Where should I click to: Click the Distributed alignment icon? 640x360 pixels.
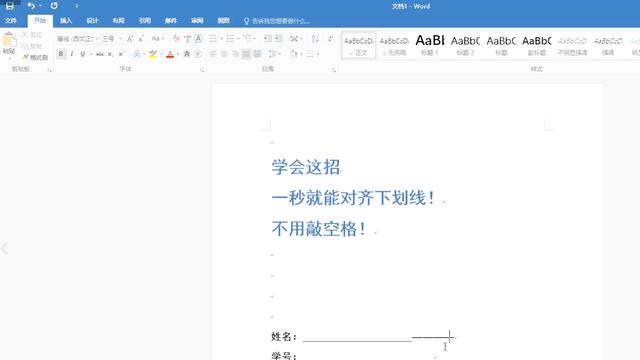coord(257,54)
